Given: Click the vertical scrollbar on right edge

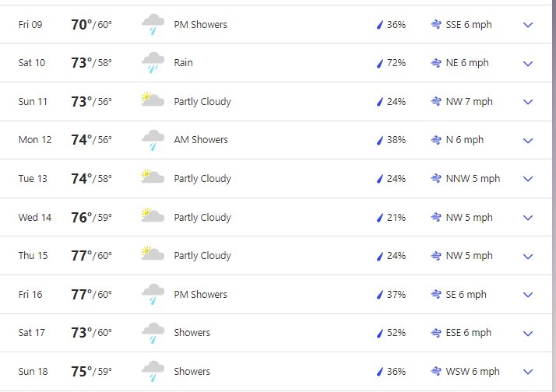Looking at the screenshot, I should pos(554,196).
